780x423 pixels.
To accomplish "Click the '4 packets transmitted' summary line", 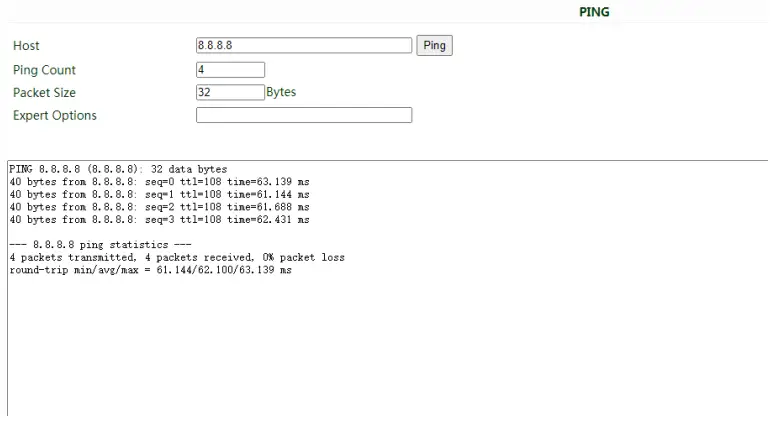I will point(177,257).
